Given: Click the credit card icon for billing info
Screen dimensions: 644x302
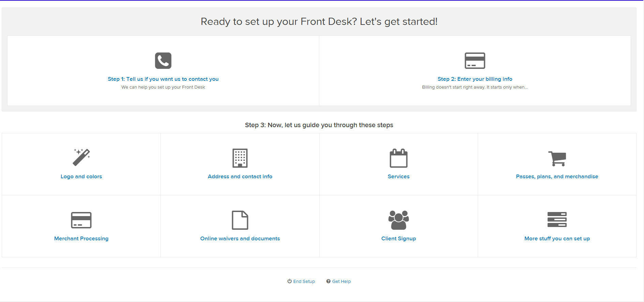Looking at the screenshot, I should tap(475, 60).
